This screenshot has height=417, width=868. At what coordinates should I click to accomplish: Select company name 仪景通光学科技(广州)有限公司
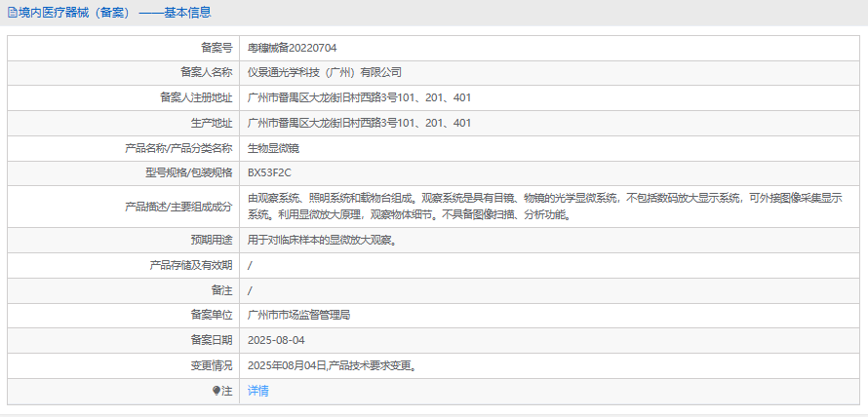tap(325, 72)
